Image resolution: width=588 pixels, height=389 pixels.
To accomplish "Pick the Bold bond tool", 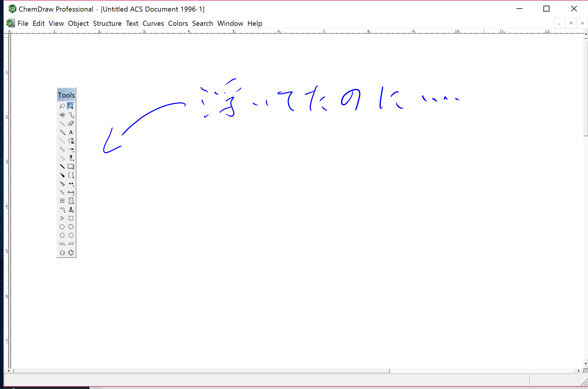I will click(x=62, y=166).
